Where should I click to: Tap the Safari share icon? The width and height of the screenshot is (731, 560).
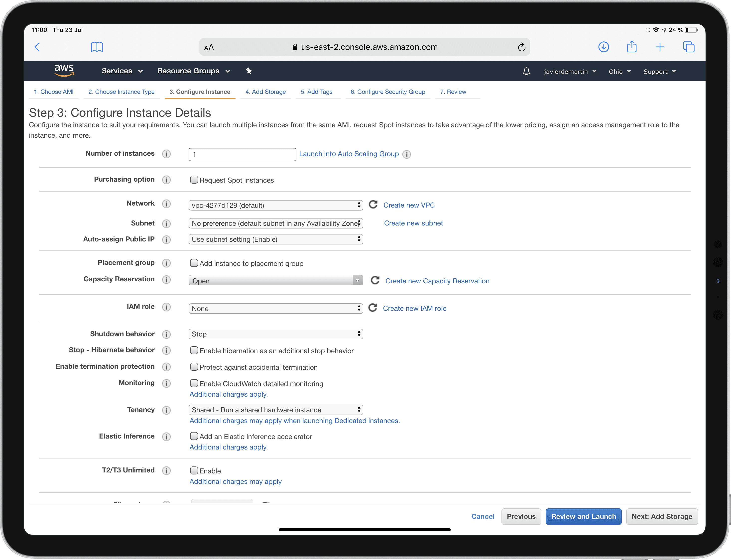632,46
